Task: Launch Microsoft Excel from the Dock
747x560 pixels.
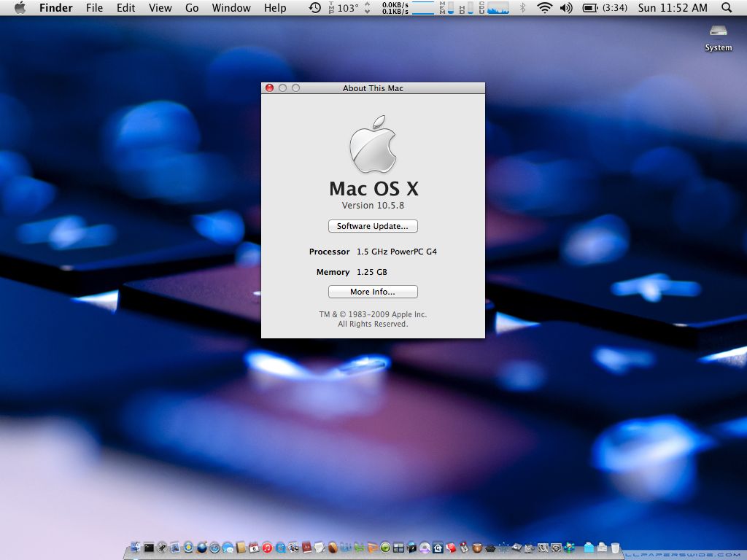Action: pos(359,548)
